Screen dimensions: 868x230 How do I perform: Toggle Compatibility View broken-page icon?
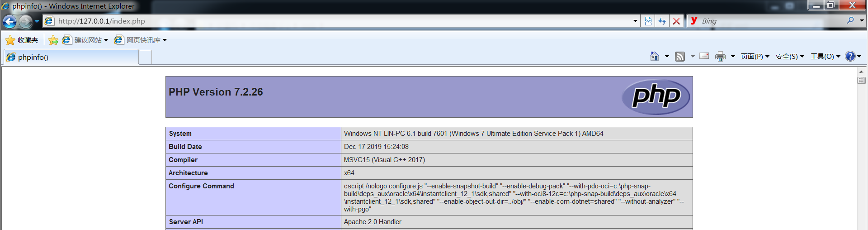tap(648, 21)
